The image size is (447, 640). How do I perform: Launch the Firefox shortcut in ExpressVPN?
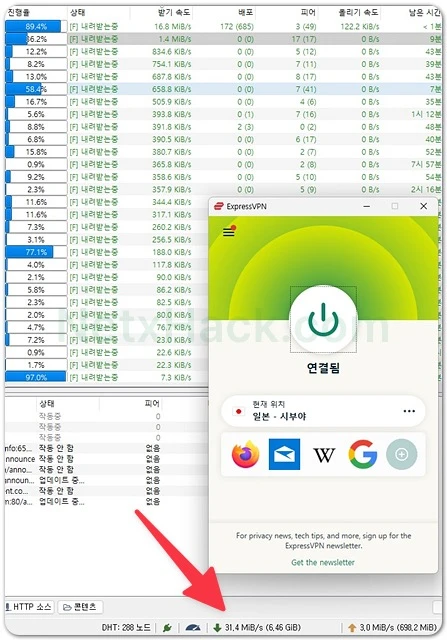pos(246,454)
